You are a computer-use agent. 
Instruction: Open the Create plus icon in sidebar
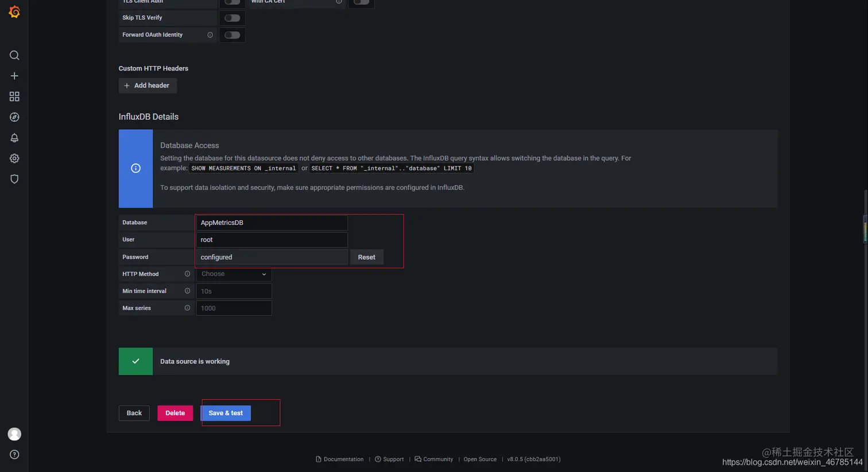click(14, 76)
